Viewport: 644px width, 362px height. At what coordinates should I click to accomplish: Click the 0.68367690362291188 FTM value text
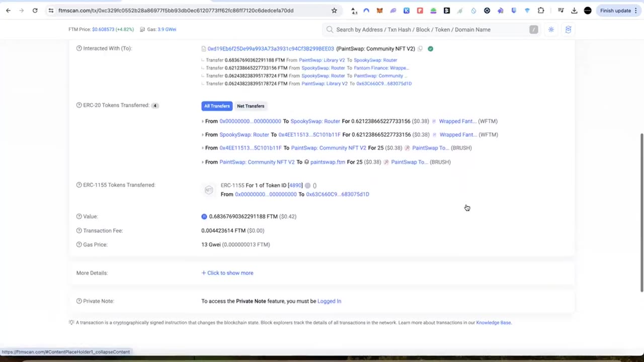[x=243, y=216]
